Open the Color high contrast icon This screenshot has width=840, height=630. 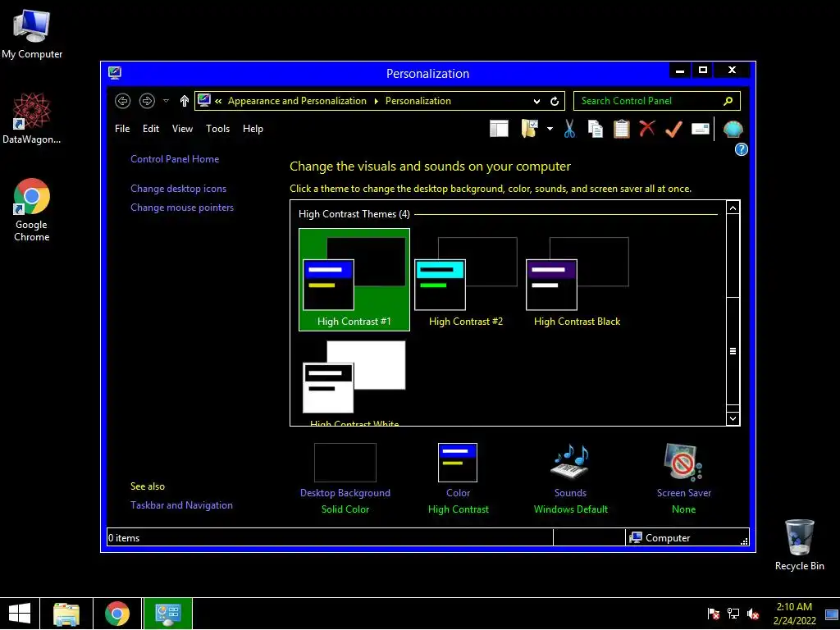click(x=458, y=463)
